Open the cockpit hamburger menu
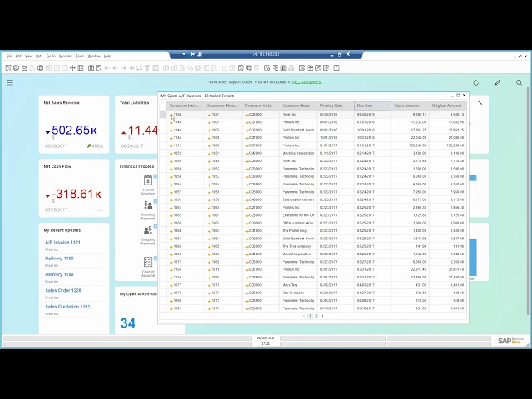The image size is (532, 399). point(11,82)
